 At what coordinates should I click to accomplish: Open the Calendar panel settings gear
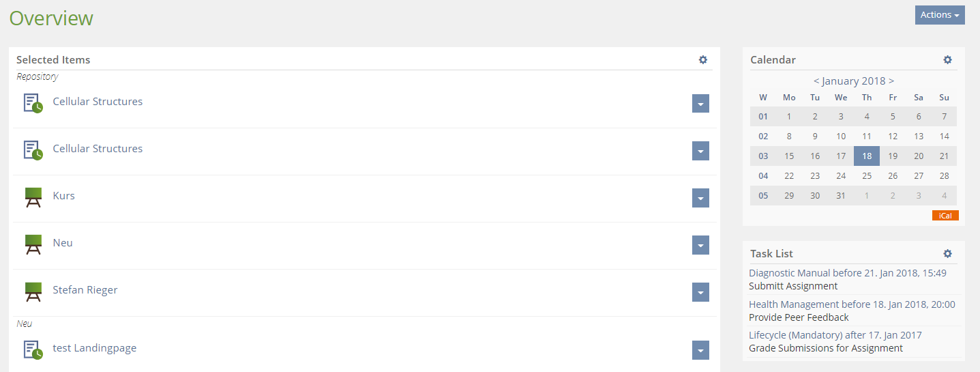pyautogui.click(x=947, y=60)
